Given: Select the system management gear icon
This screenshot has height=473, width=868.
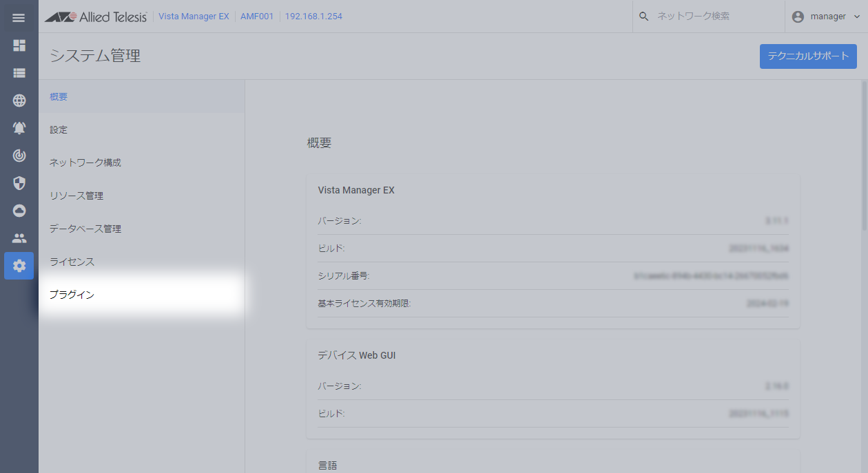Looking at the screenshot, I should [19, 266].
